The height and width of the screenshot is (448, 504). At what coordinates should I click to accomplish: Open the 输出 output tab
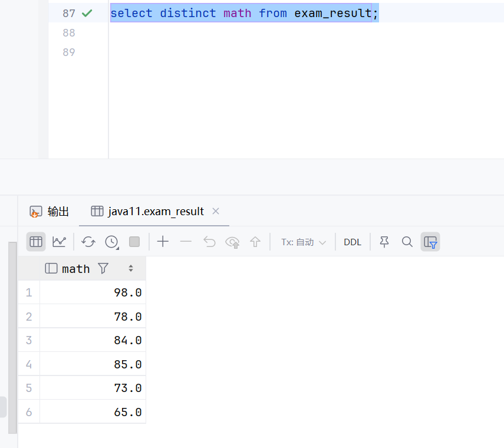click(49, 212)
